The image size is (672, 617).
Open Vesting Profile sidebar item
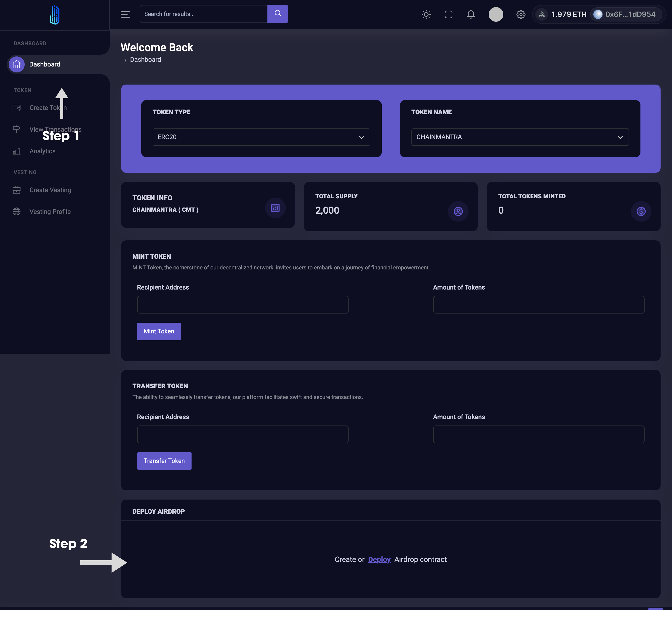point(50,212)
